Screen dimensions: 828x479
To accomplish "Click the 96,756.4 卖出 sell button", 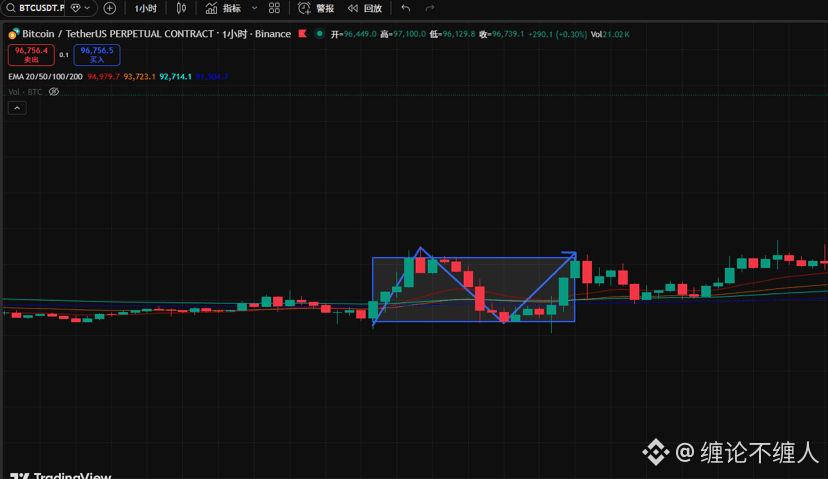I will coord(31,55).
